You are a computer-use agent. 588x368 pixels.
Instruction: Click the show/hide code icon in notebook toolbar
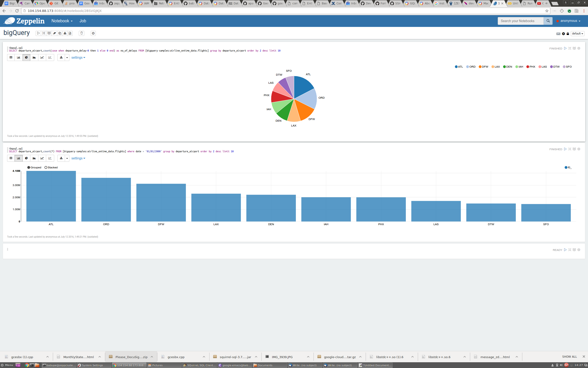44,33
